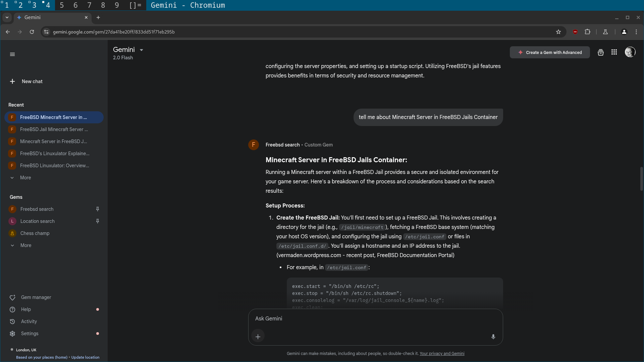Bookmark this page with star icon

558,32
